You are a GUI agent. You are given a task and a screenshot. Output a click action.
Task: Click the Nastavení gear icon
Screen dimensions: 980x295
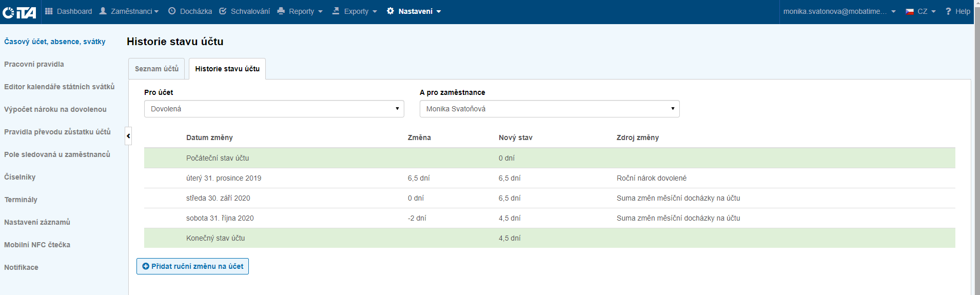pyautogui.click(x=390, y=11)
